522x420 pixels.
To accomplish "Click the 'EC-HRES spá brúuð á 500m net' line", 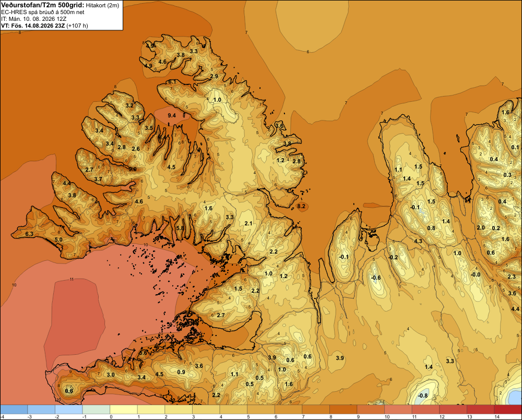I will pos(43,12).
